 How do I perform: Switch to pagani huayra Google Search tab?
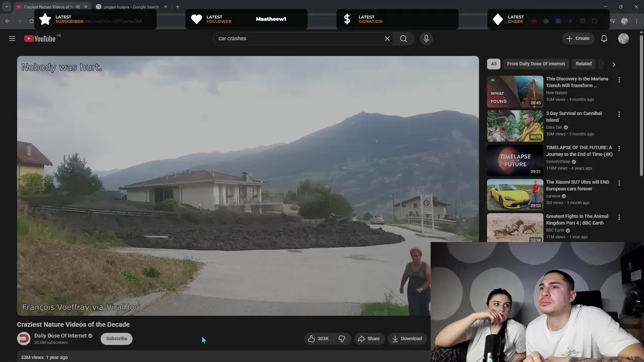pyautogui.click(x=131, y=7)
